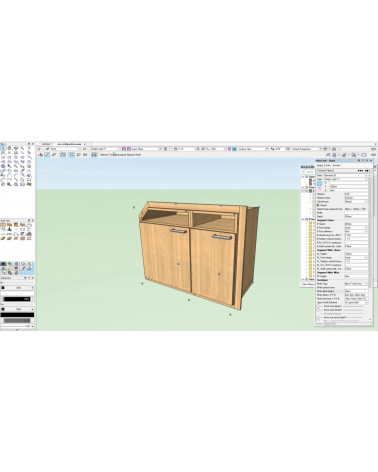Select the solid blue sphere tool icon
This screenshot has width=378, height=472.
(3, 166)
